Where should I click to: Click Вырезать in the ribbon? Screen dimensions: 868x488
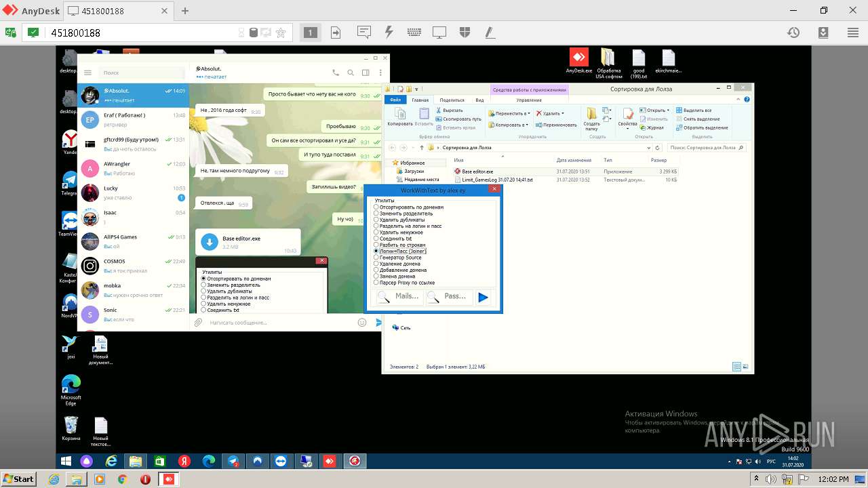[450, 110]
